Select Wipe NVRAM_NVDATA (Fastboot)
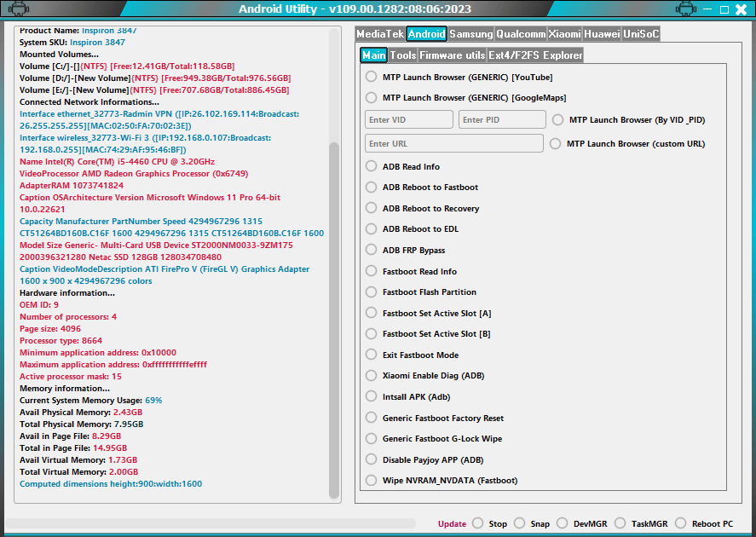 coord(371,480)
